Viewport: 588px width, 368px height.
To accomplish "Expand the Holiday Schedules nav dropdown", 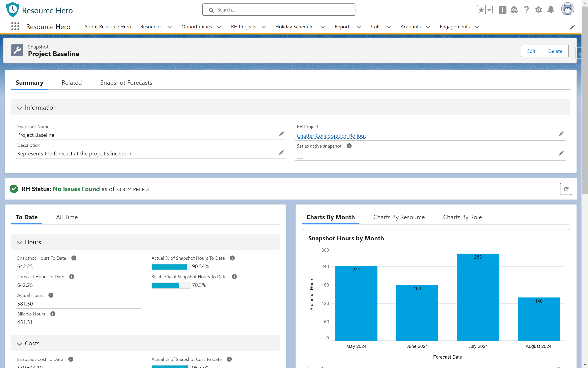I will point(323,27).
